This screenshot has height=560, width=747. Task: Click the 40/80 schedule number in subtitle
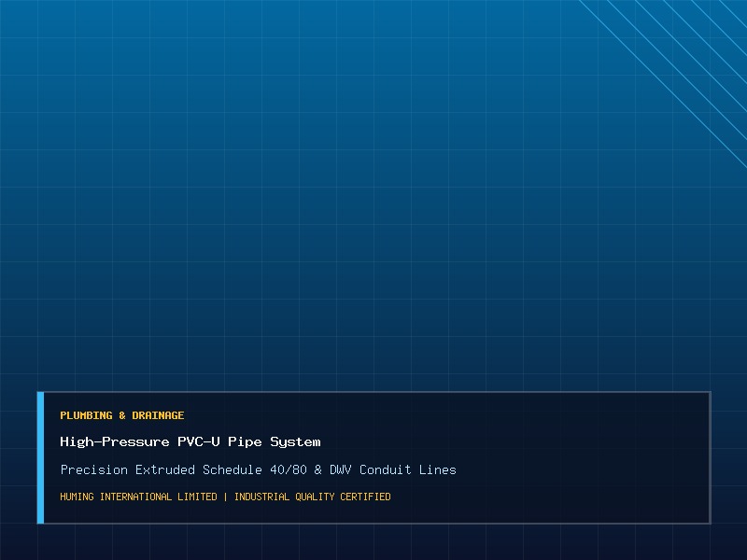289,469
